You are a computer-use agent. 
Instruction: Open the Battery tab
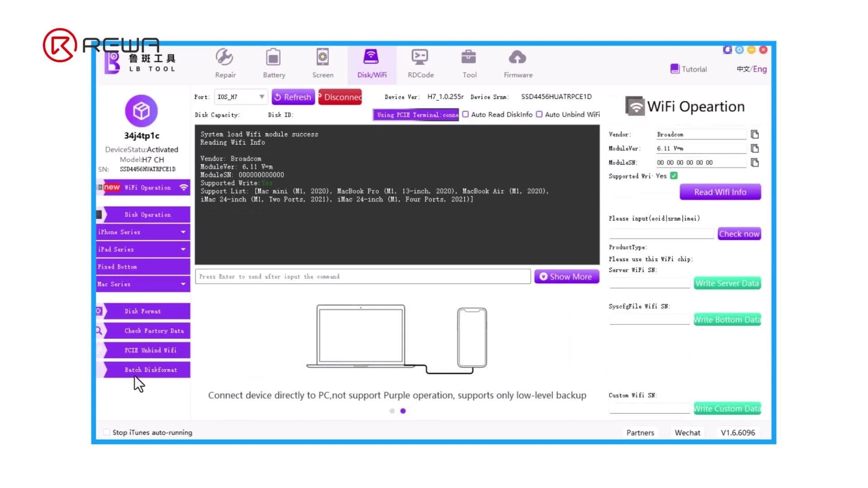(x=274, y=64)
